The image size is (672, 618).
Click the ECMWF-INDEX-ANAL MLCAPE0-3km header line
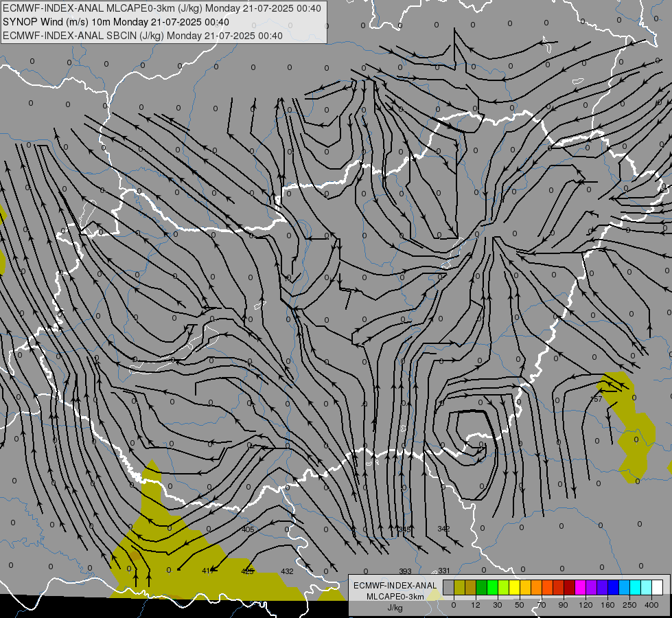[x=161, y=8]
